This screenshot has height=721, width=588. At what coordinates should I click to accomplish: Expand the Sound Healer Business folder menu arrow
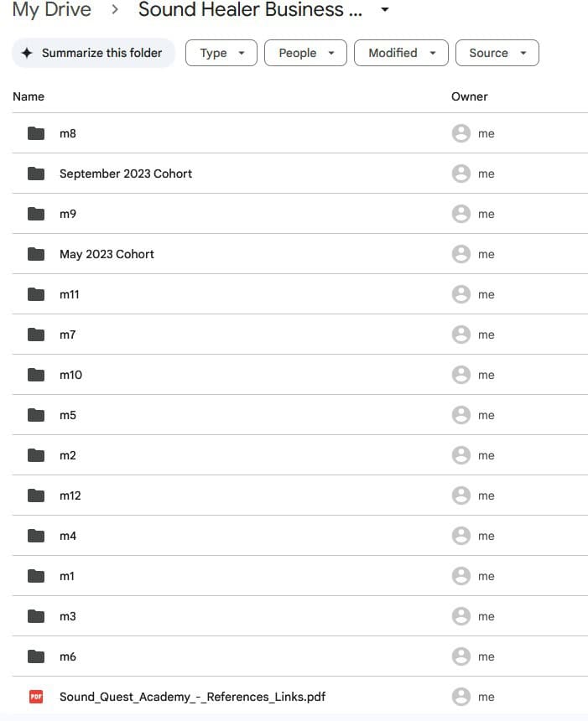pos(385,10)
